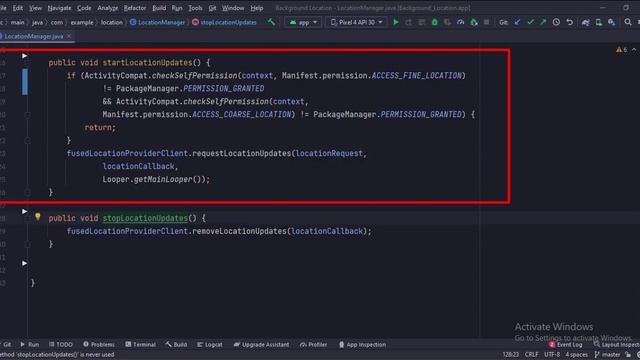Click the Git Push arrow icon

coord(543,22)
